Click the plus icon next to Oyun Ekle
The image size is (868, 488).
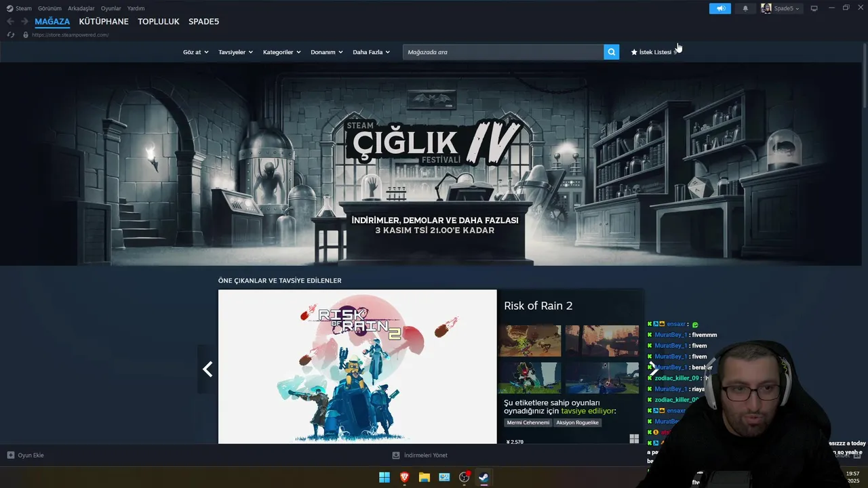point(11,455)
